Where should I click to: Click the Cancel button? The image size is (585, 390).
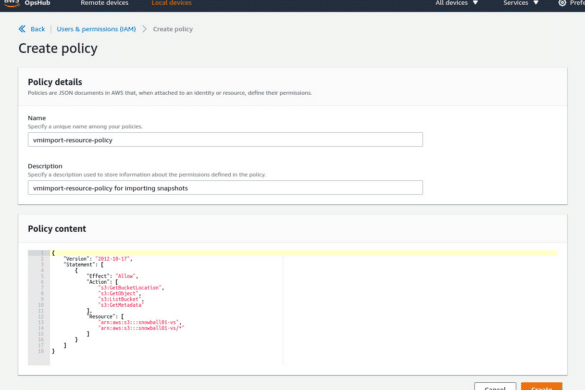pos(495,387)
